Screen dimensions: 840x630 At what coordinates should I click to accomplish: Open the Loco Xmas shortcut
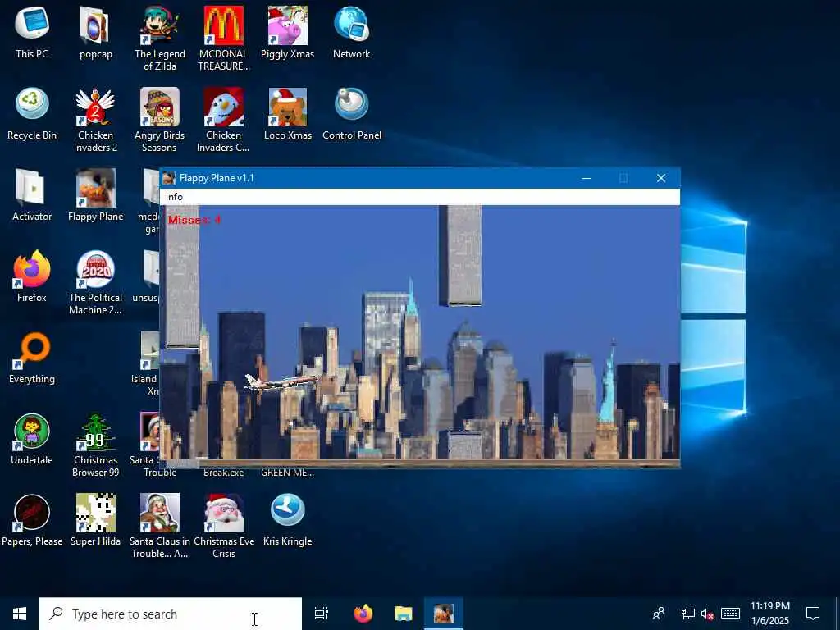coord(288,114)
